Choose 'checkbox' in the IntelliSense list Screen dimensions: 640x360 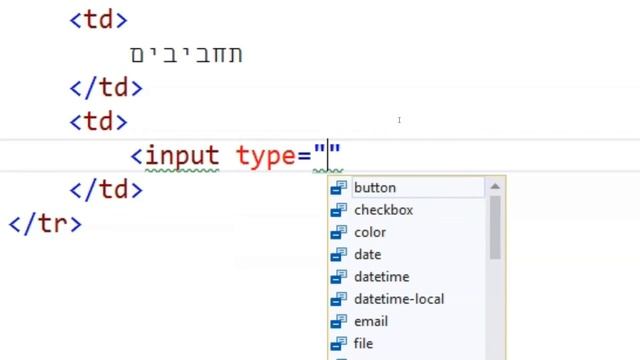pyautogui.click(x=383, y=210)
